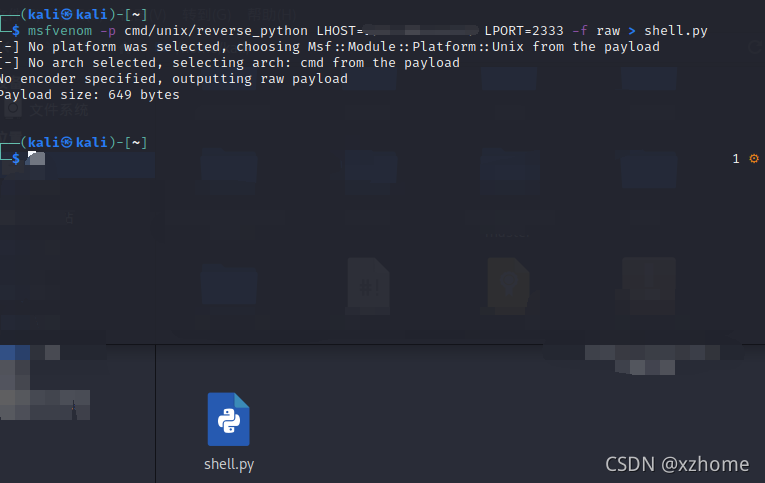Click the msfvenom command word
Viewport: 765px width, 483px height.
[60, 31]
